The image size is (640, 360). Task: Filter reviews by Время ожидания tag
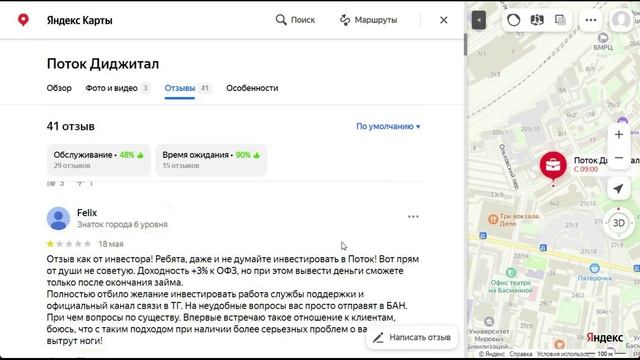click(x=211, y=160)
